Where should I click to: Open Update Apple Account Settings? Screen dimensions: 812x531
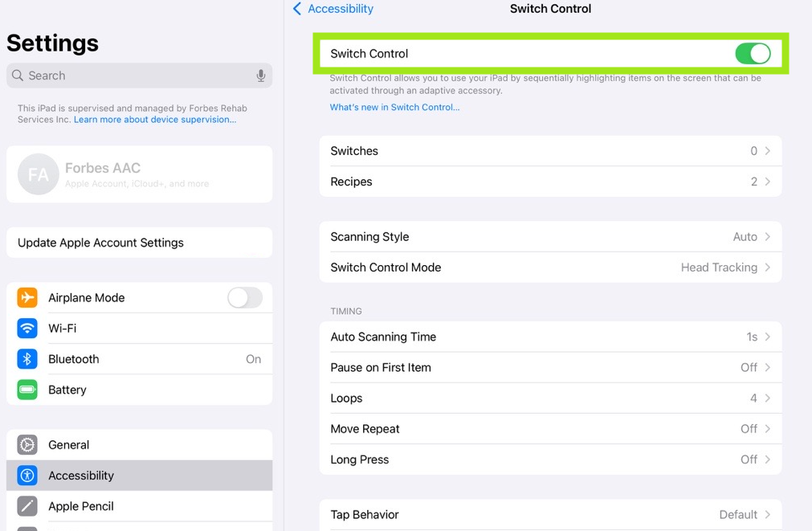pyautogui.click(x=139, y=243)
